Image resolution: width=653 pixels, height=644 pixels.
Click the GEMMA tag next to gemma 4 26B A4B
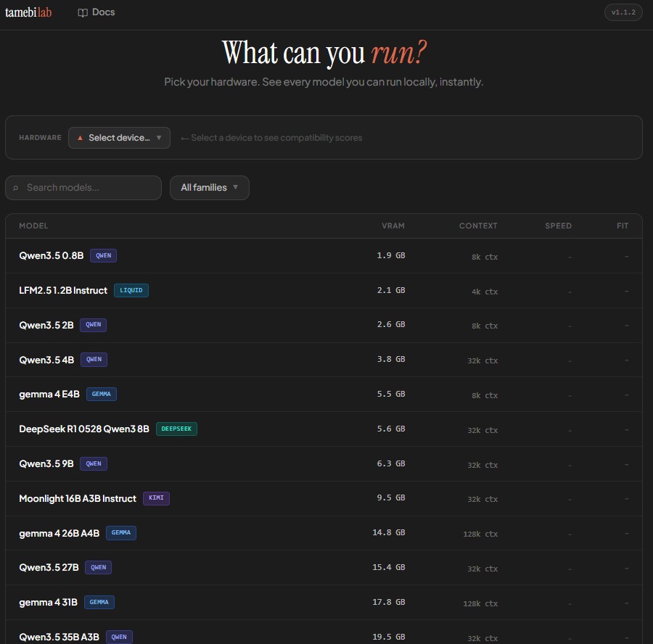(120, 533)
